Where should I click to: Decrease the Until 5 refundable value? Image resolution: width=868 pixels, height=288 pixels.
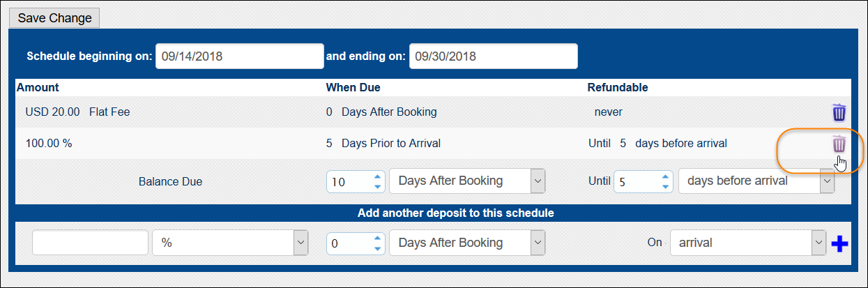[665, 186]
